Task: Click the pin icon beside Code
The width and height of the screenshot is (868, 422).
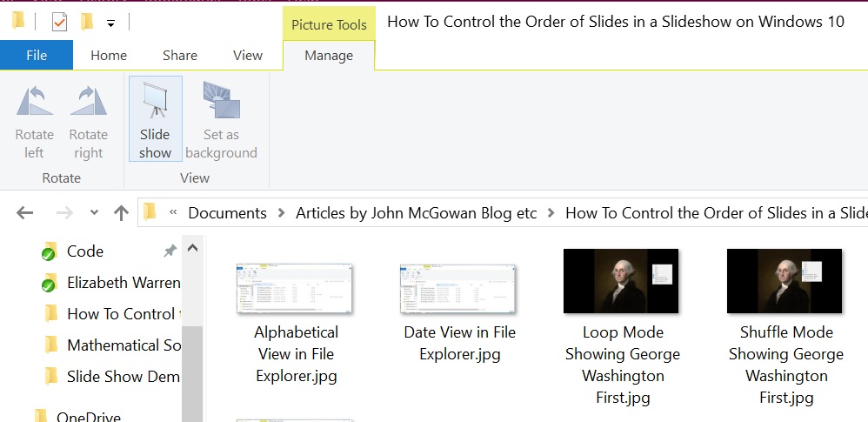Action: (x=170, y=251)
